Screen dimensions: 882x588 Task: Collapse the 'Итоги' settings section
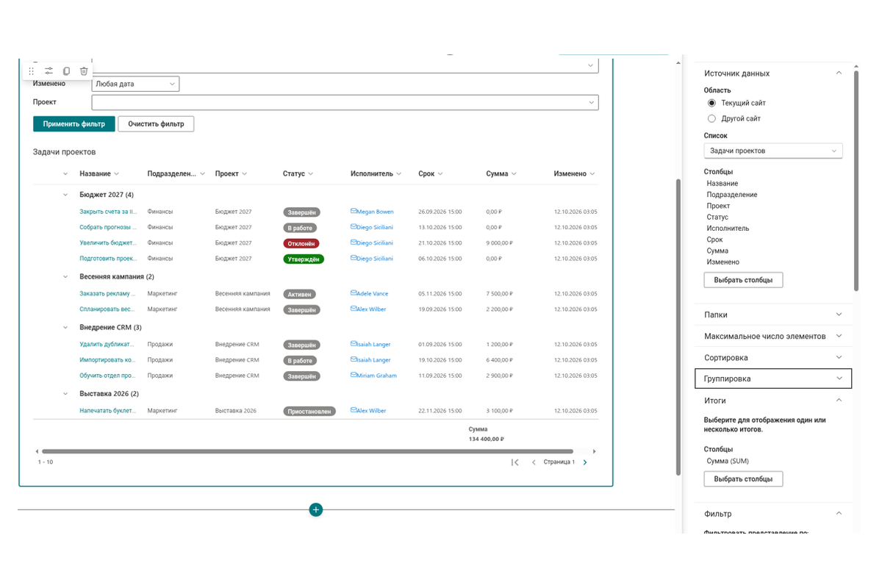[773, 401]
